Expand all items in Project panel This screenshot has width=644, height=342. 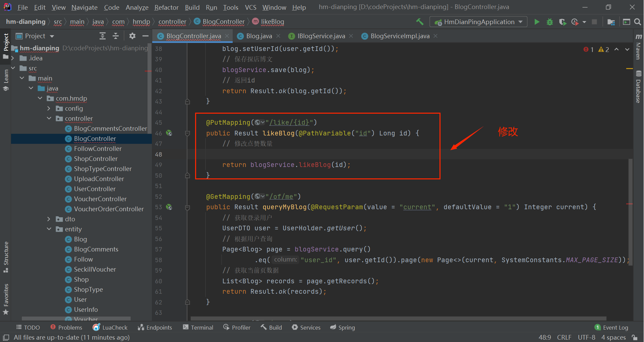click(103, 36)
